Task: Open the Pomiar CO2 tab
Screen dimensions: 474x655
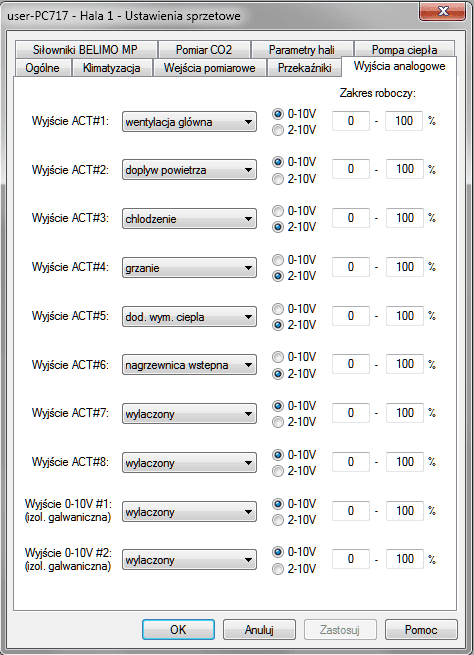Action: (204, 50)
